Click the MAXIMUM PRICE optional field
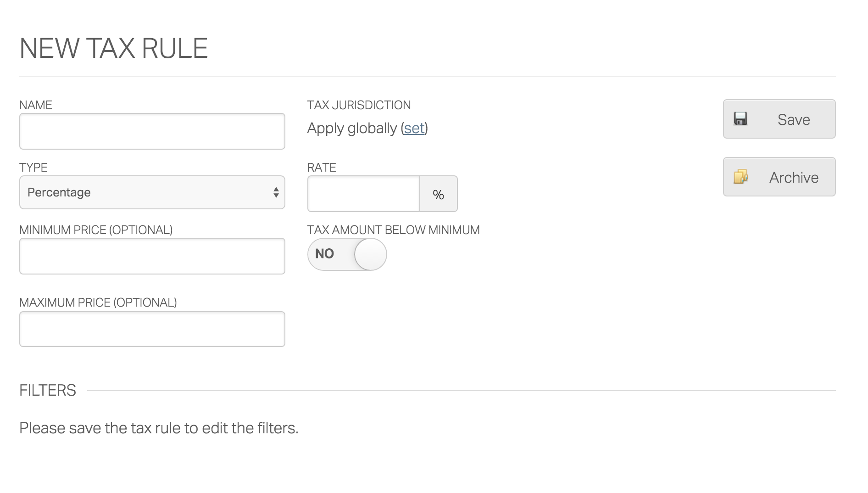Screen dimensions: 868x493 [x=152, y=329]
